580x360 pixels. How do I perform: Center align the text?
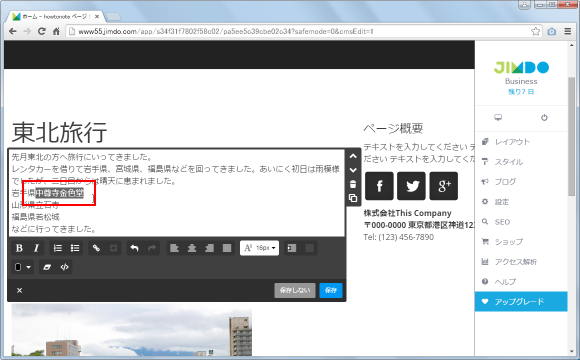[x=192, y=248]
